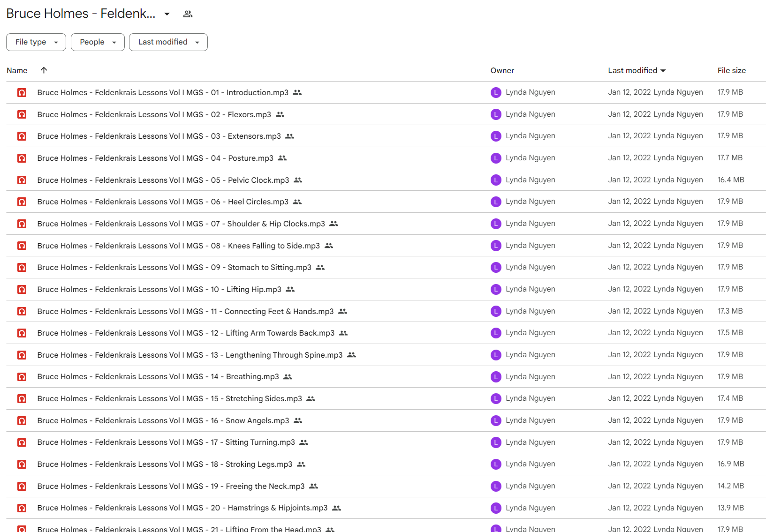
Task: Select file name 15 - Stretching Sides.mp3
Action: point(170,398)
